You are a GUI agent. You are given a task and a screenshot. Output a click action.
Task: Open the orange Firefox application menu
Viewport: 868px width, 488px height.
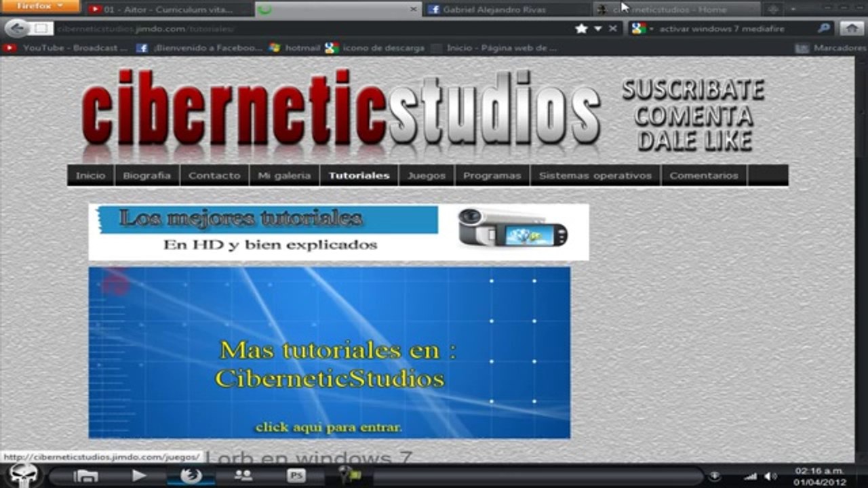pyautogui.click(x=40, y=7)
